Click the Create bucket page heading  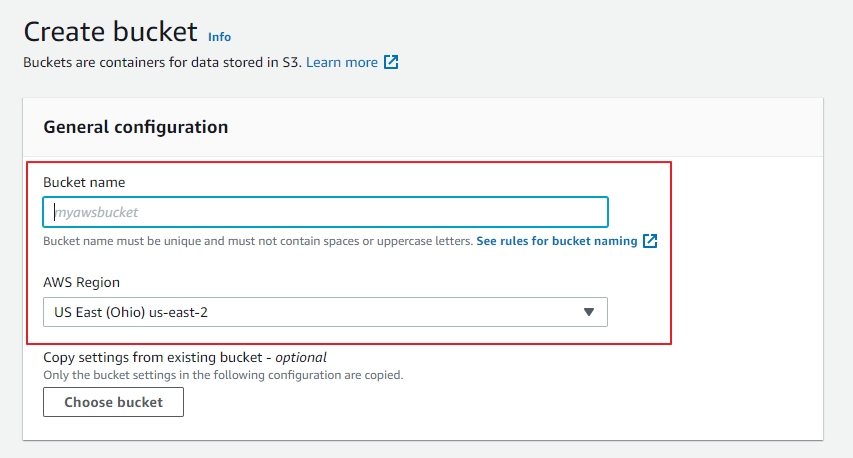click(110, 32)
